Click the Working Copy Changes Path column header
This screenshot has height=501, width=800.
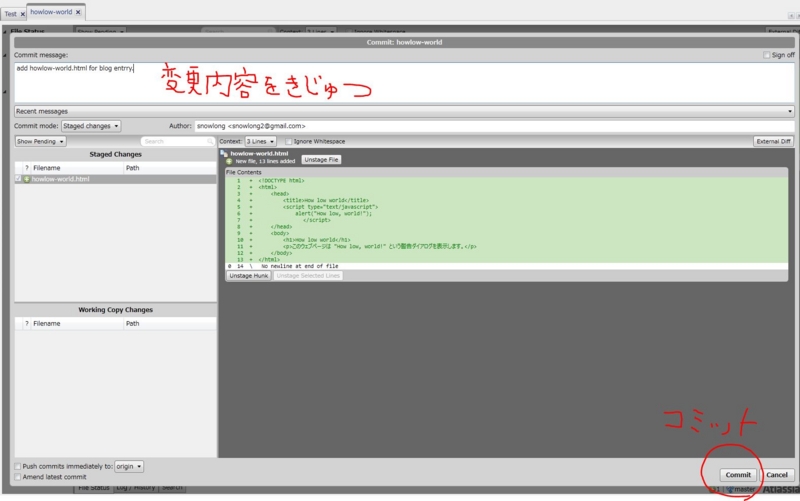(170, 323)
